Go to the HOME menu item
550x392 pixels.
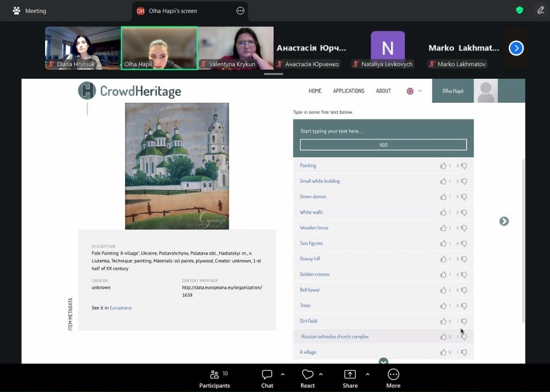pos(315,91)
